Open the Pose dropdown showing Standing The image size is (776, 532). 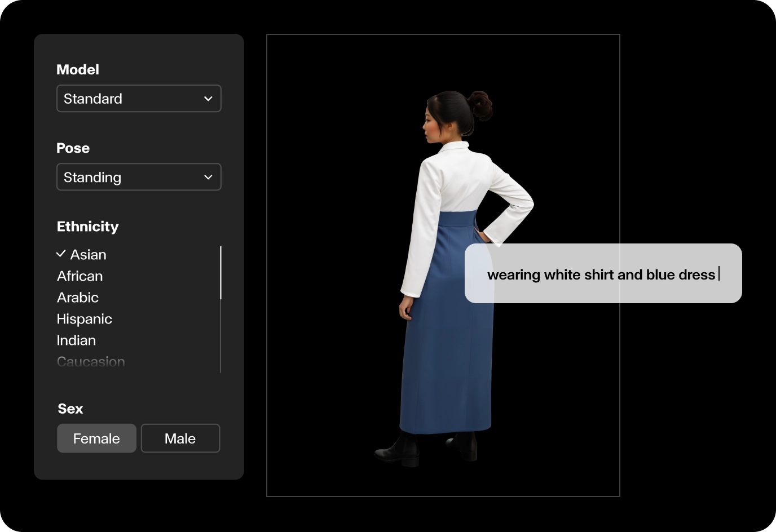coord(139,177)
